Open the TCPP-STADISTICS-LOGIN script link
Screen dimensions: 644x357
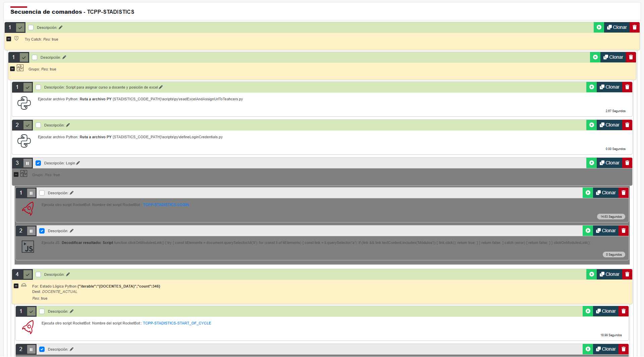pos(166,205)
